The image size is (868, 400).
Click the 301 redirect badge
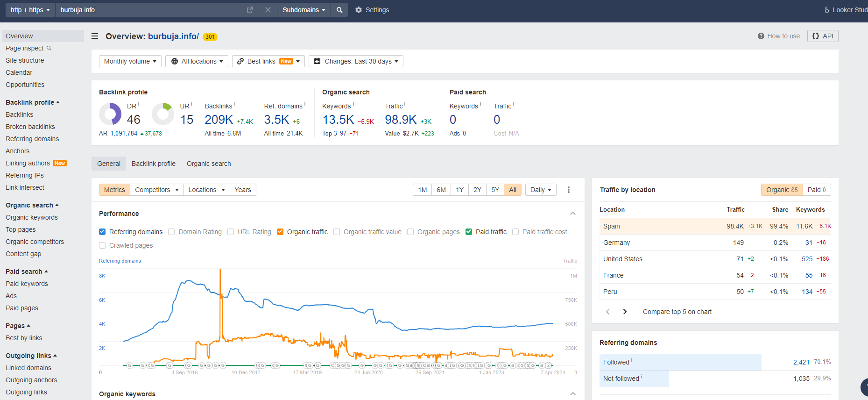210,37
